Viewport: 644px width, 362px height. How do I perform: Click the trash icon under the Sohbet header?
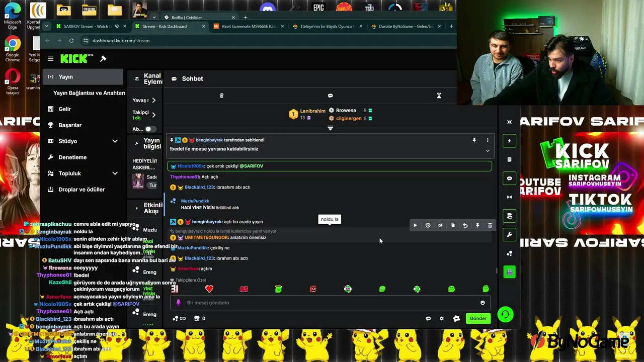click(221, 96)
